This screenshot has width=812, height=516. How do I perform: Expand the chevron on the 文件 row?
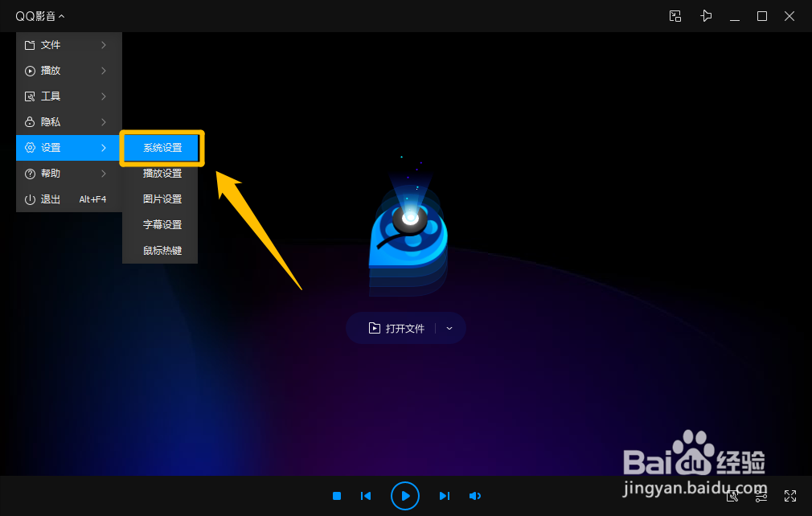coord(104,45)
